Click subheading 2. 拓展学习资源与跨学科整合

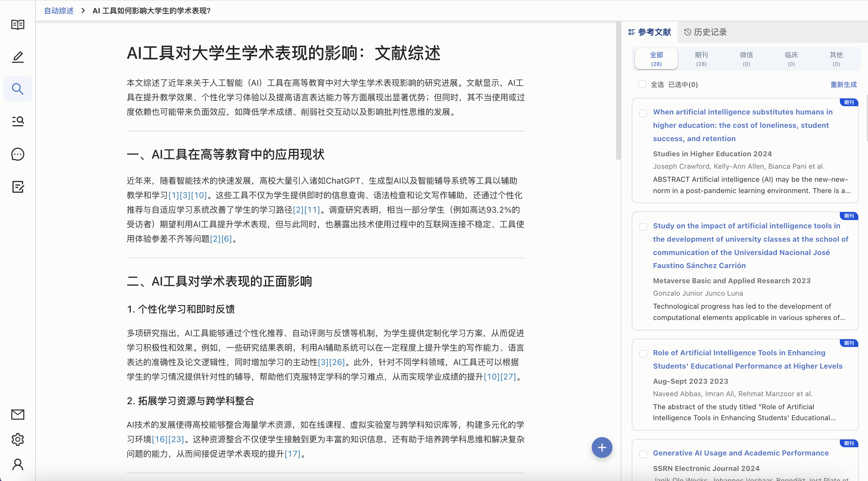click(191, 401)
